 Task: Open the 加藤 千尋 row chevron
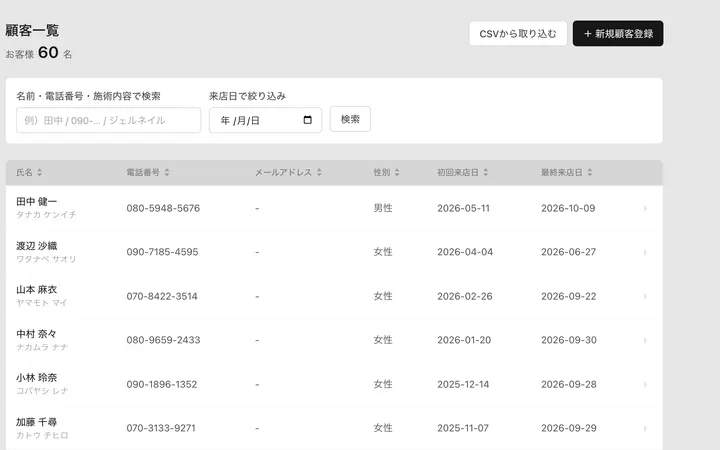tap(645, 428)
